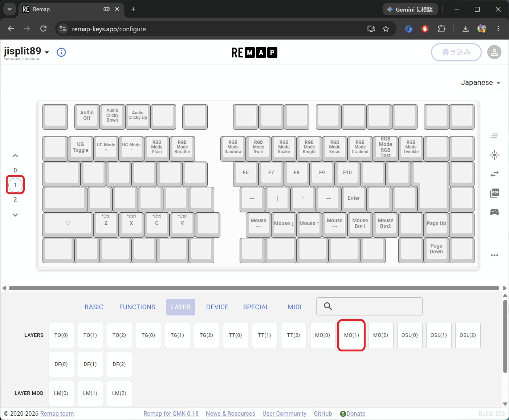This screenshot has width=509, height=420.
Task: Open the BASIC keycode tab
Action: pos(94,307)
